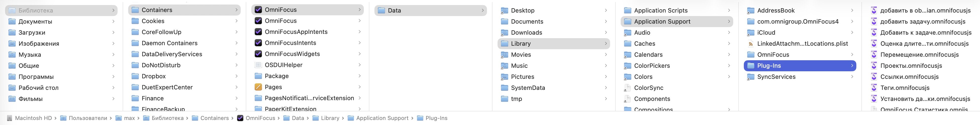Click the OmniFocusIntents app icon
Image resolution: width=980 pixels, height=125 pixels.
[258, 43]
